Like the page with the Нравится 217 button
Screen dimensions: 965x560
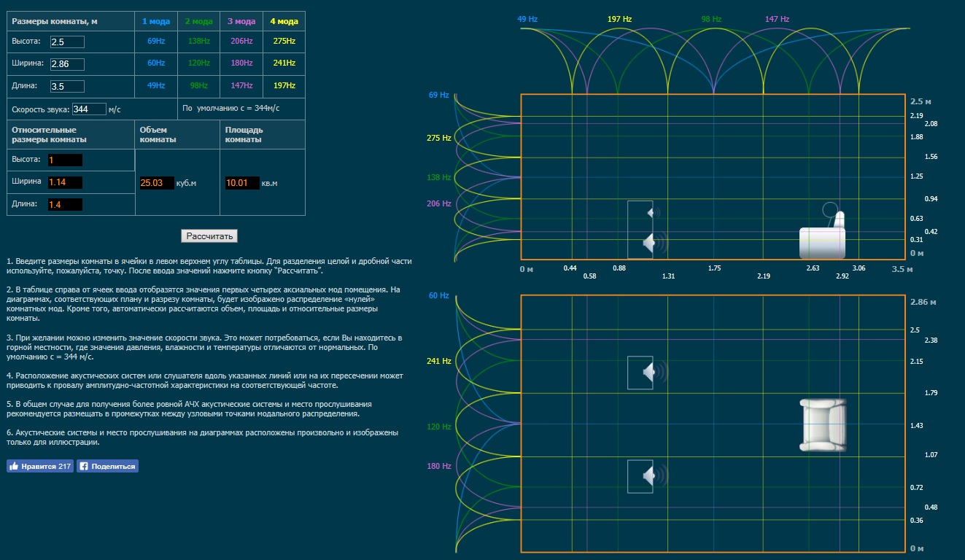pyautogui.click(x=40, y=466)
